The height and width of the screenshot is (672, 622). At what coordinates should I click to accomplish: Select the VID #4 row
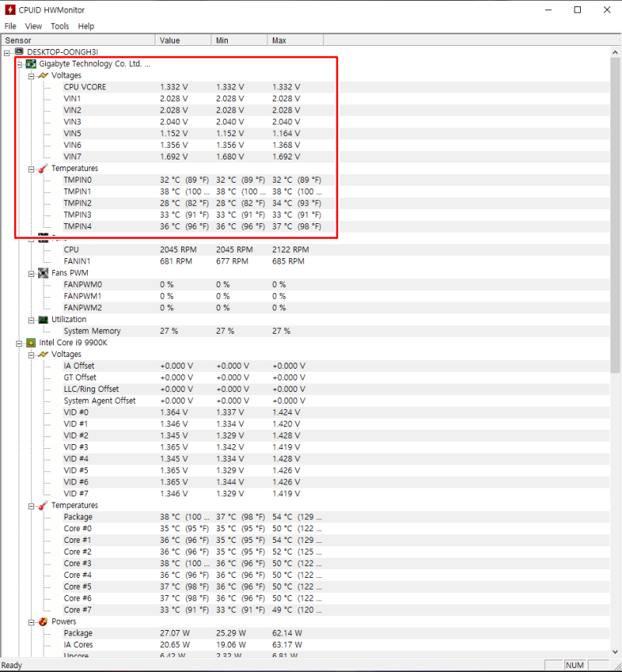point(335,459)
